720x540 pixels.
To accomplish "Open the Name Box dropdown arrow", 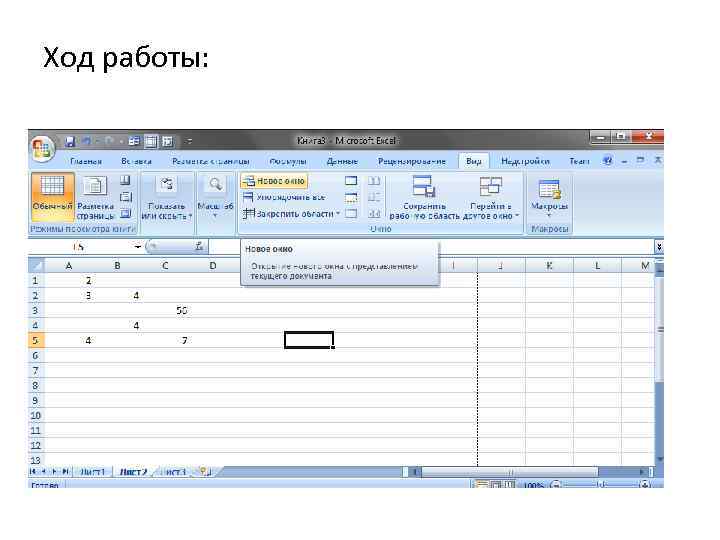I will click(137, 247).
